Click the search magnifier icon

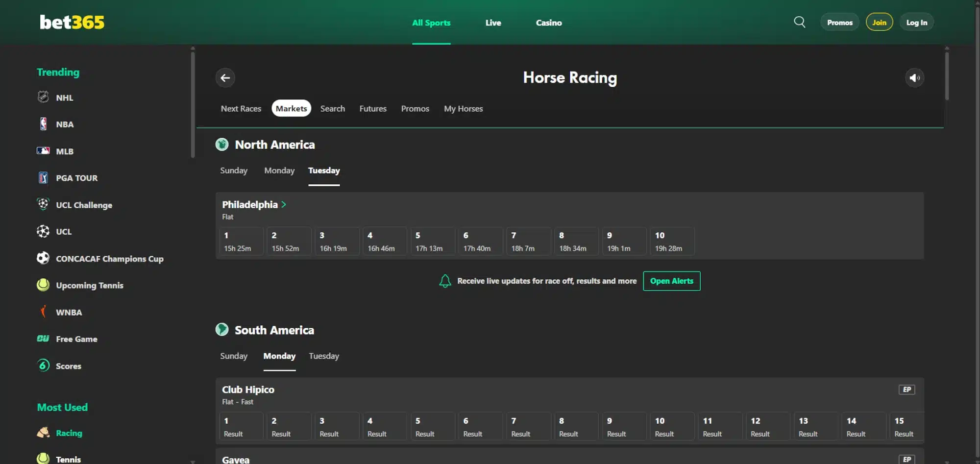tap(799, 22)
